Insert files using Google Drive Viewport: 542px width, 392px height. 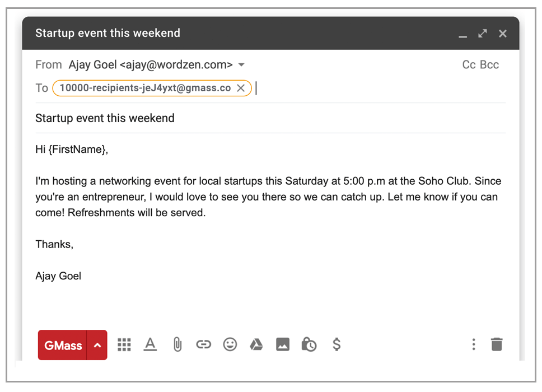coord(256,345)
